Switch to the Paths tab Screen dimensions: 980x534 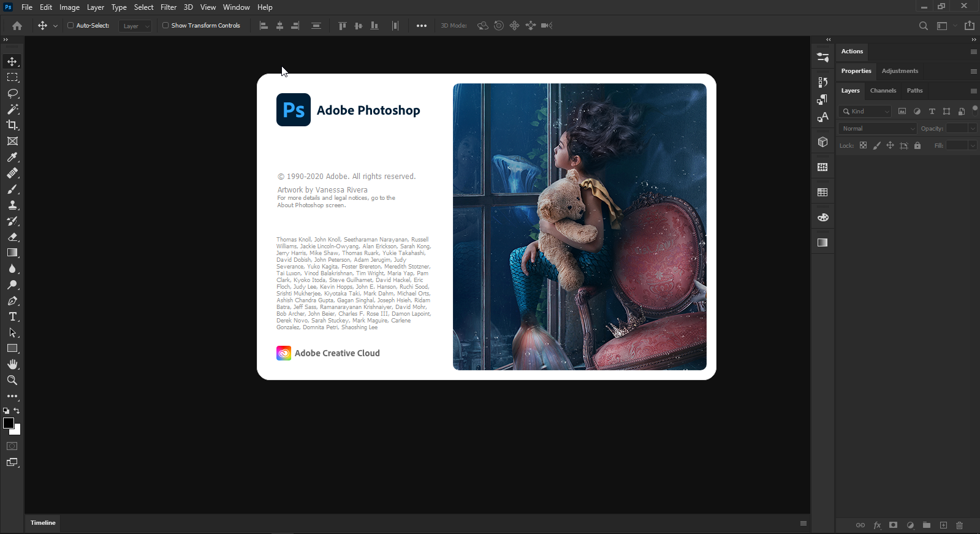pos(915,91)
